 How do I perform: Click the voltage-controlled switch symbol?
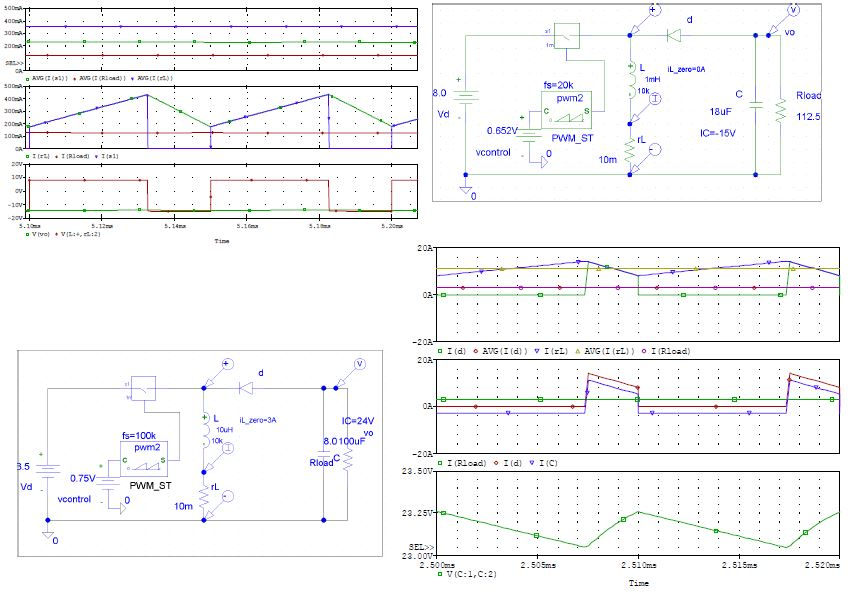566,35
